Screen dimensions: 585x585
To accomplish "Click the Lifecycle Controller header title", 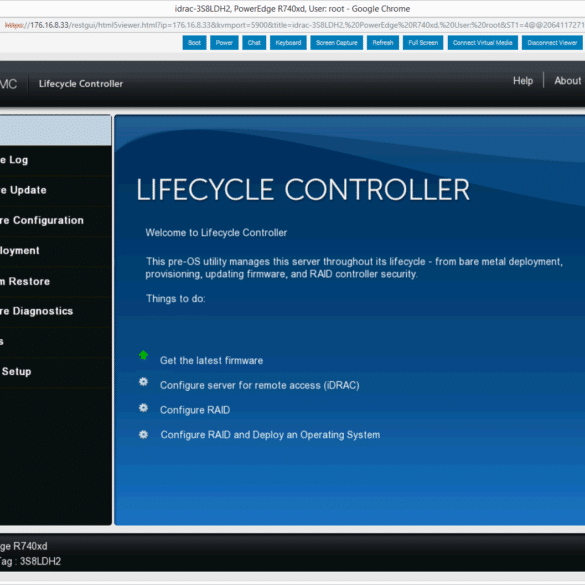I will tap(81, 84).
